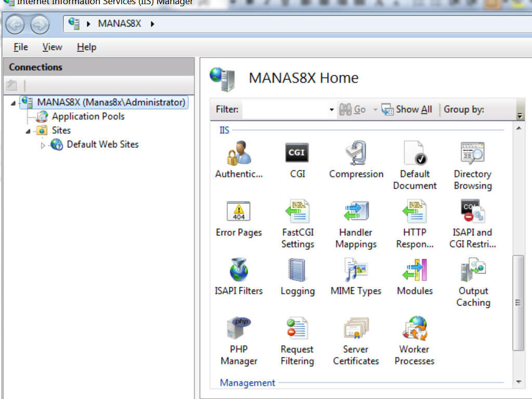Open Request Filtering feature
The height and width of the screenshot is (399, 532).
[x=297, y=341]
